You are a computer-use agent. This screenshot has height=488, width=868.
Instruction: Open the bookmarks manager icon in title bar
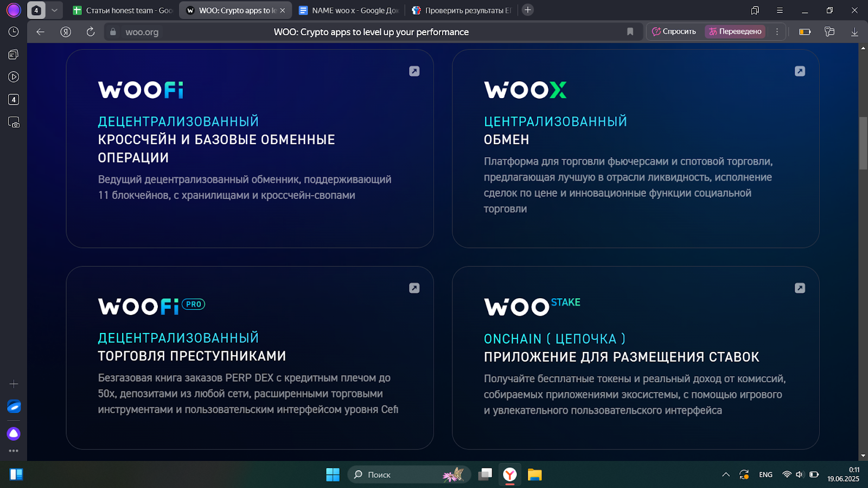(x=755, y=10)
